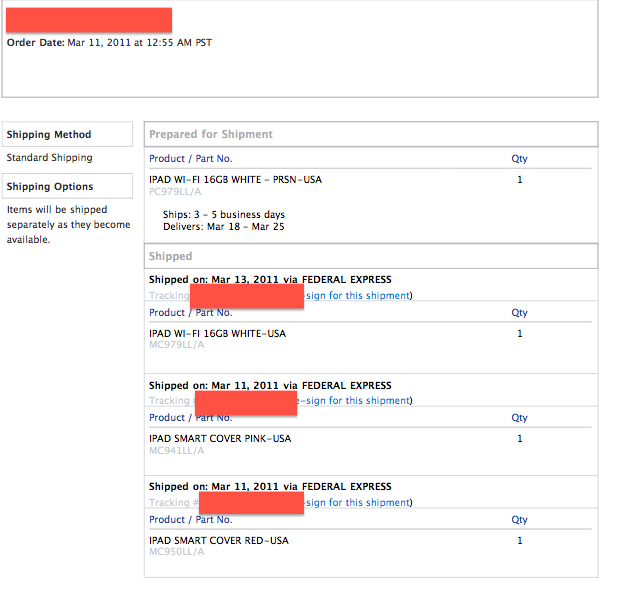
Task: Select the Order Date text
Action: pos(109,43)
